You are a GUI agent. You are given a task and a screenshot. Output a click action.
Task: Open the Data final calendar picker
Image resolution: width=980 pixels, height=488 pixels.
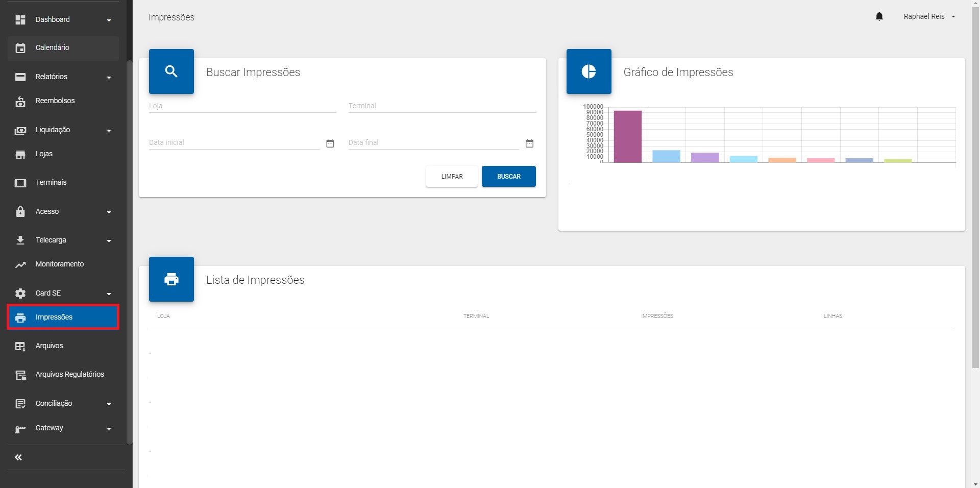tap(529, 143)
